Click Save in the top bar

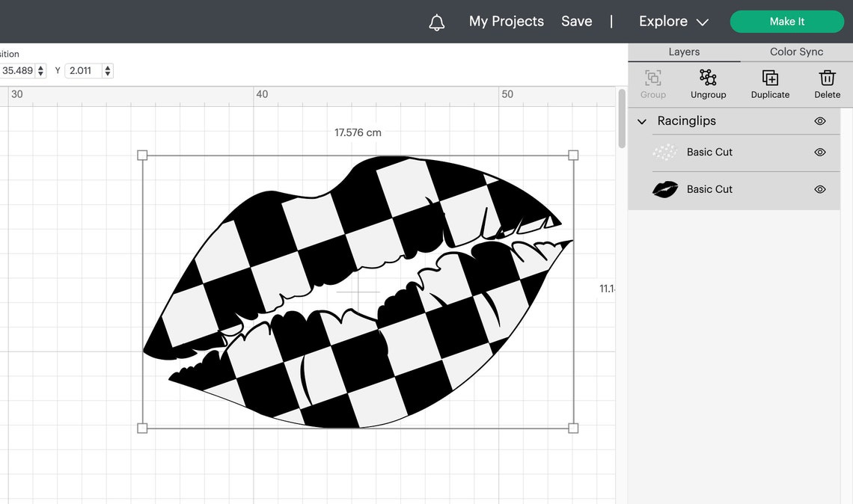click(x=576, y=21)
